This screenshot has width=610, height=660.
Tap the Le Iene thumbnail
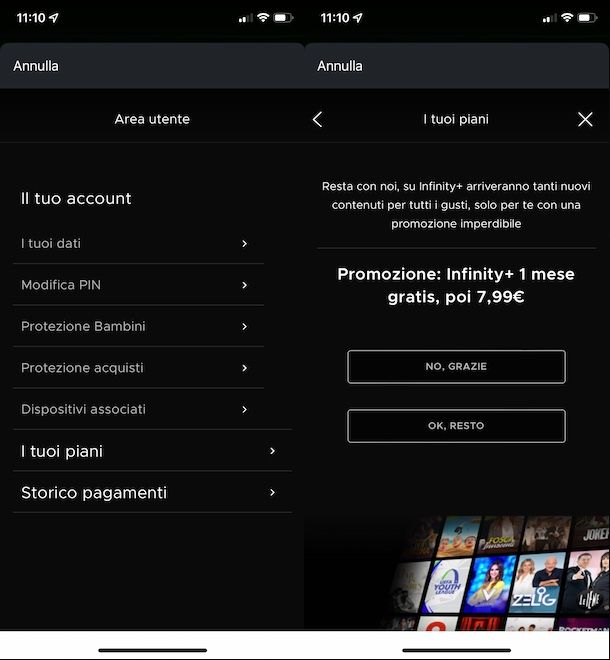click(588, 583)
